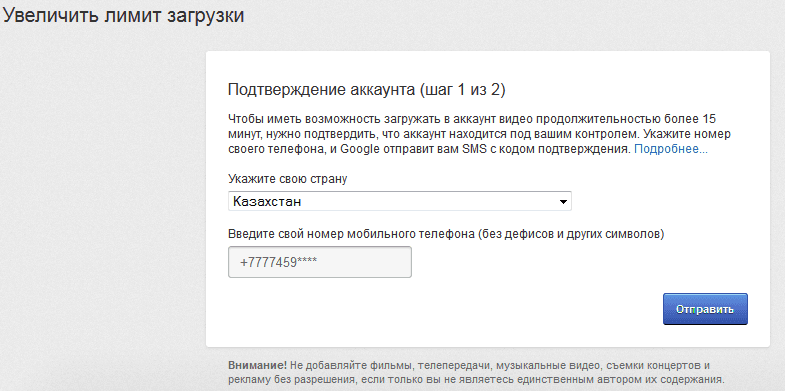This screenshot has height=391, width=785.
Task: Click the Внимание! warning text
Action: coord(476,371)
